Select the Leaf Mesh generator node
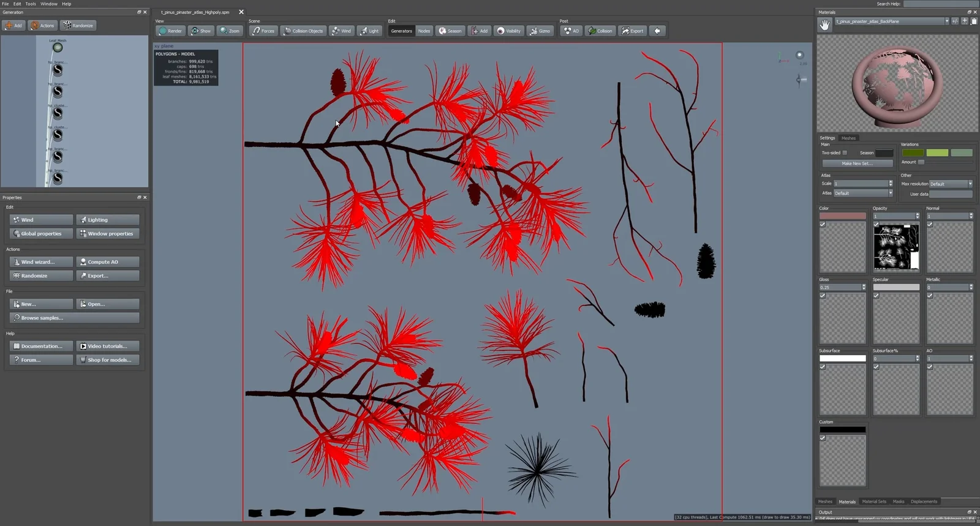The height and width of the screenshot is (526, 980). 58,47
